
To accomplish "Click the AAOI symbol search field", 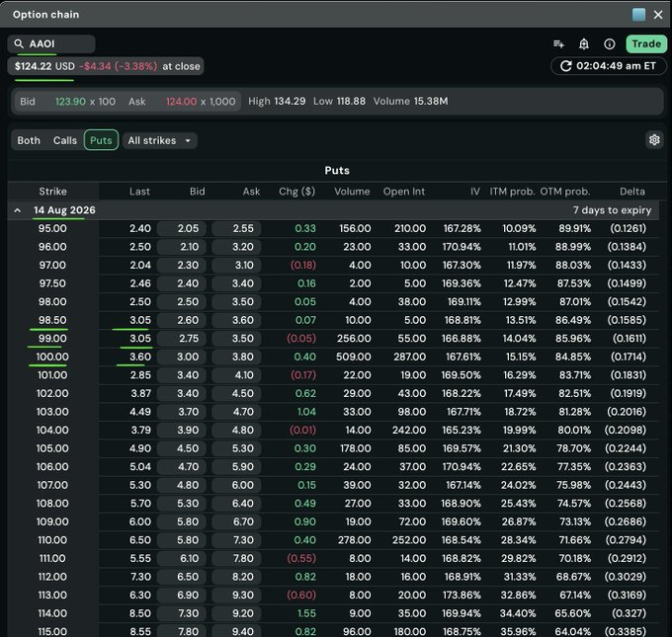I will (x=51, y=43).
